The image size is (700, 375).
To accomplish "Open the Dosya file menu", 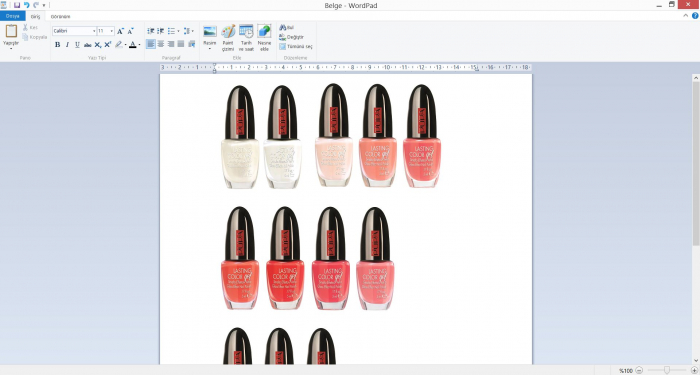I will [12, 17].
